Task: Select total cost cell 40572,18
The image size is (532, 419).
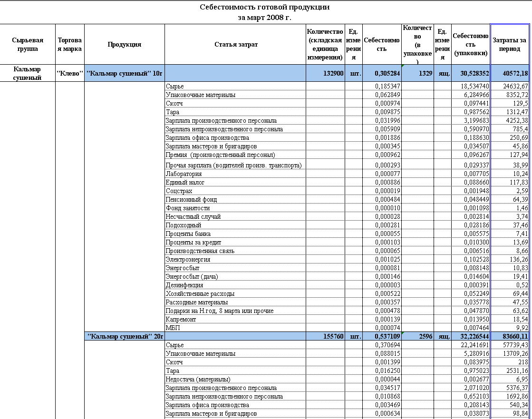Action: [510, 73]
